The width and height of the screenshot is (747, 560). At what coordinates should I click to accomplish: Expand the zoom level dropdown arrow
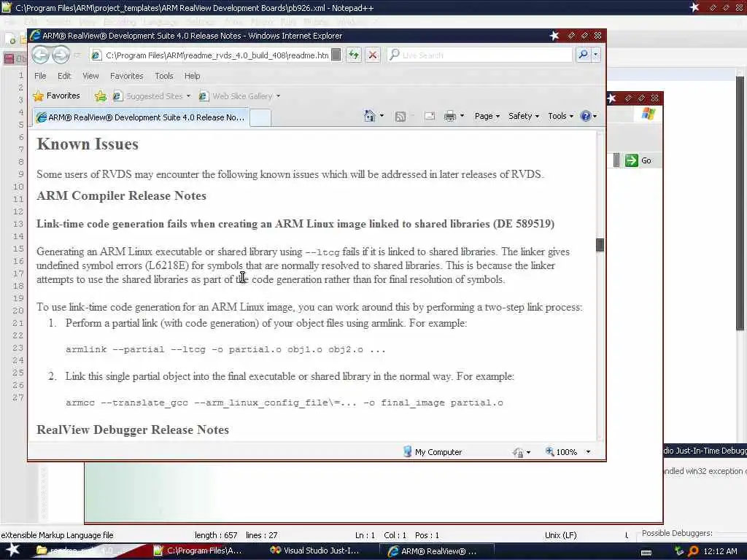pyautogui.click(x=589, y=452)
